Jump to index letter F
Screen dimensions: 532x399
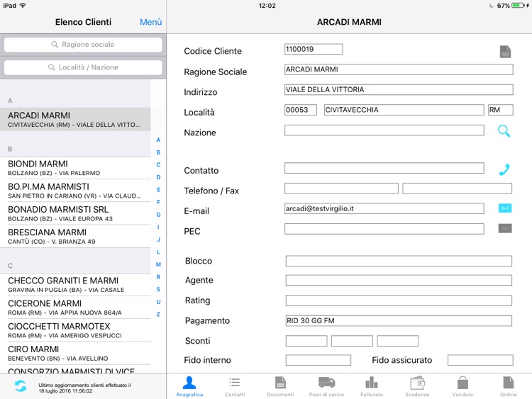click(158, 202)
